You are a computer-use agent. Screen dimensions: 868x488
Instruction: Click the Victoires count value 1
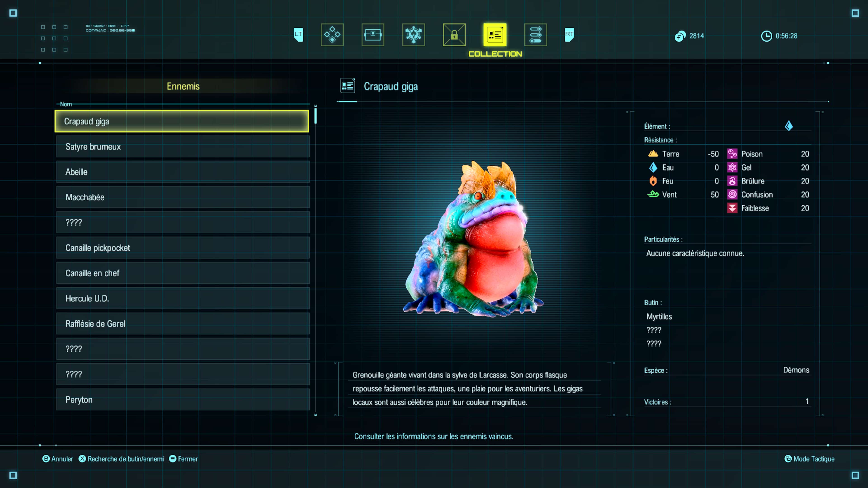[807, 401]
